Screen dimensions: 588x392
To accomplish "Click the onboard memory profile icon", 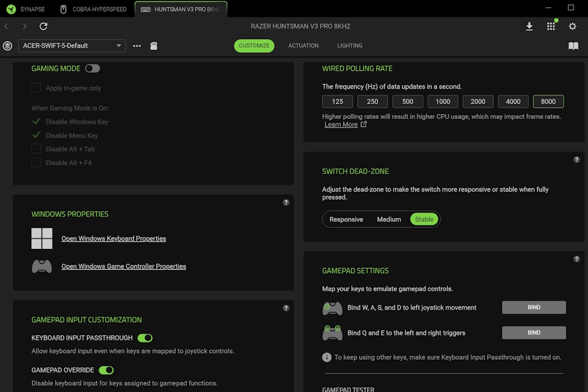I will pyautogui.click(x=153, y=46).
